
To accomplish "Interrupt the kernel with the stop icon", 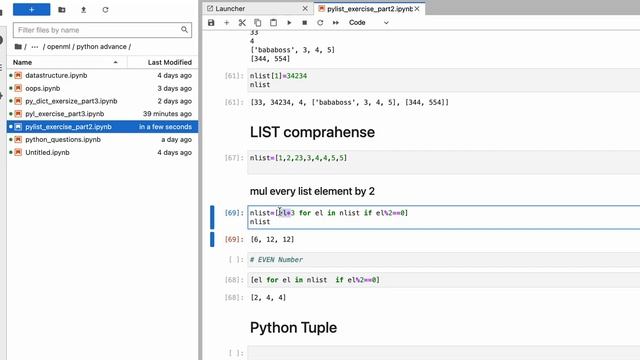I will tap(304, 22).
